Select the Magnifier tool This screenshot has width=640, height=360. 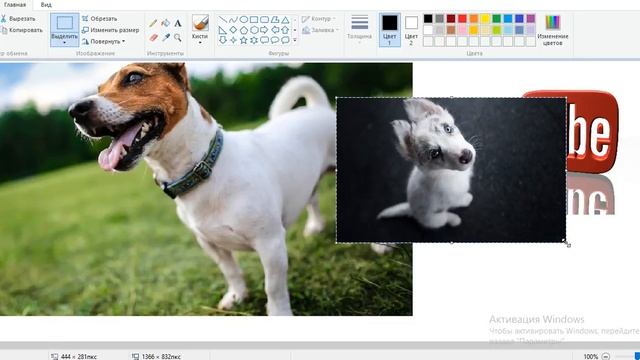point(178,38)
